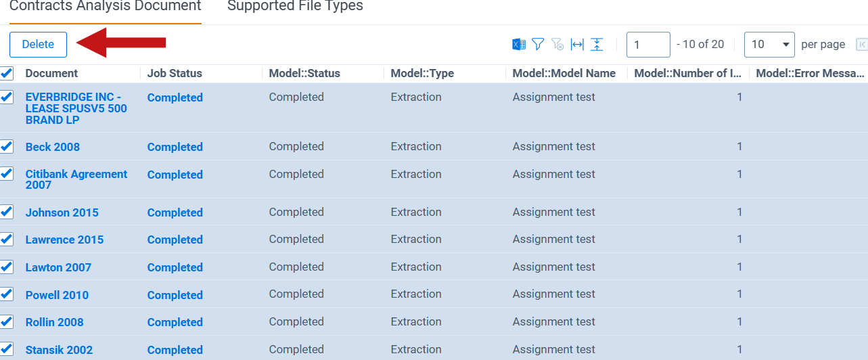Open the rows per page dropdown

click(x=770, y=45)
